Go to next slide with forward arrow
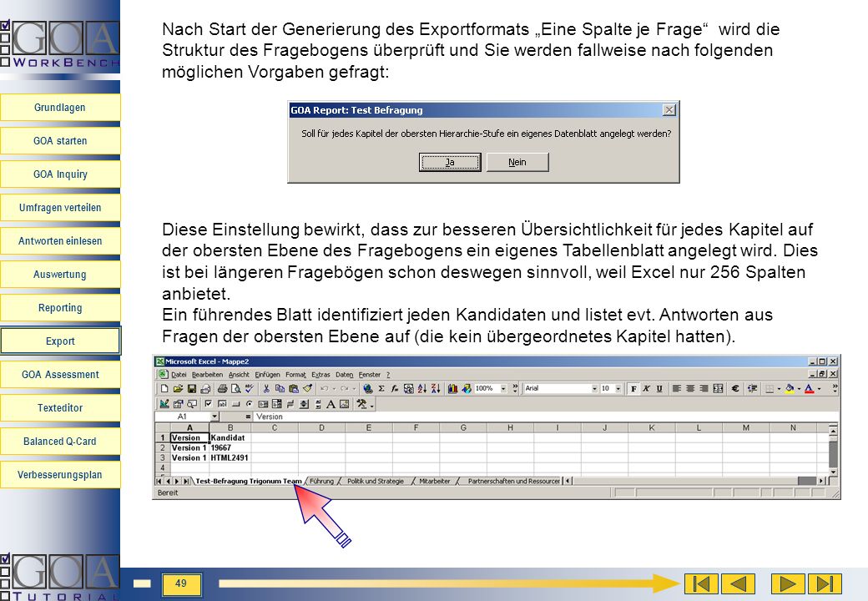Viewport: 868px width, 601px height. click(x=787, y=583)
